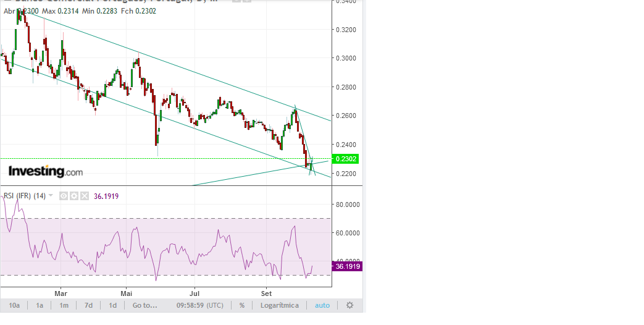Click the RSI (IFR) (14) indicator title
The image size is (644, 325).
point(25,196)
